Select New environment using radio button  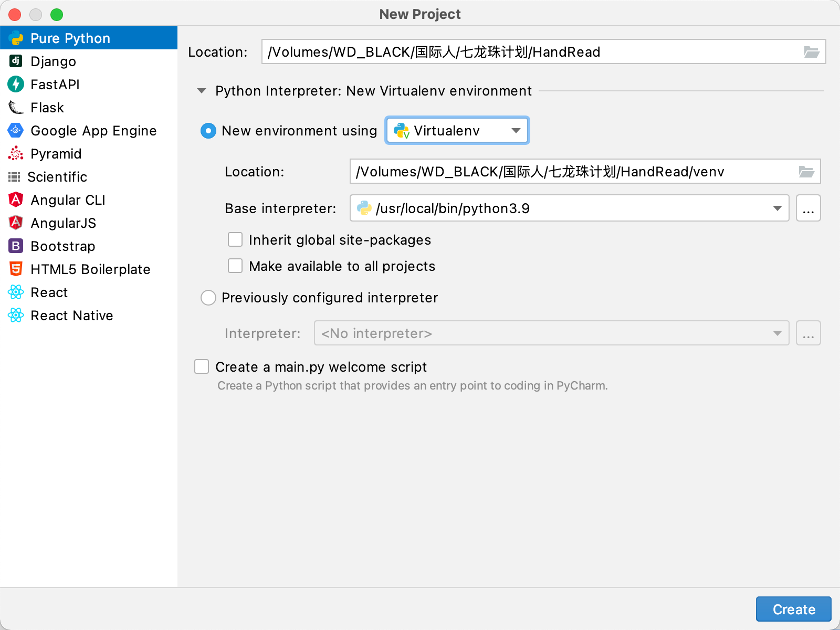pos(208,131)
